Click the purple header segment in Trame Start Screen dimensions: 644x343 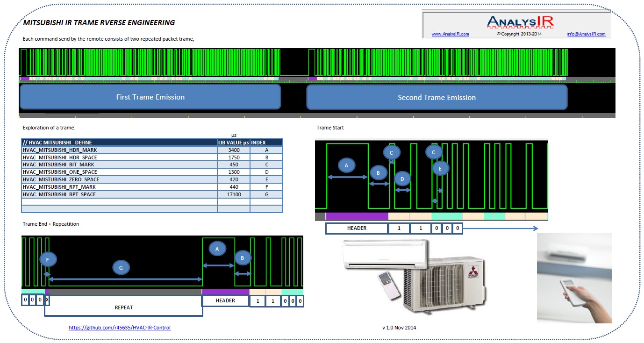coord(357,216)
